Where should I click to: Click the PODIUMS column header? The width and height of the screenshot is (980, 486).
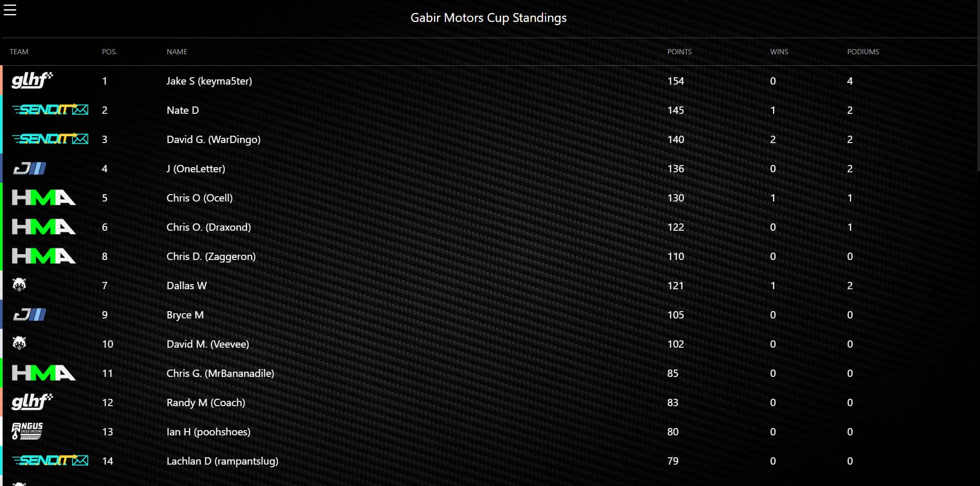863,52
